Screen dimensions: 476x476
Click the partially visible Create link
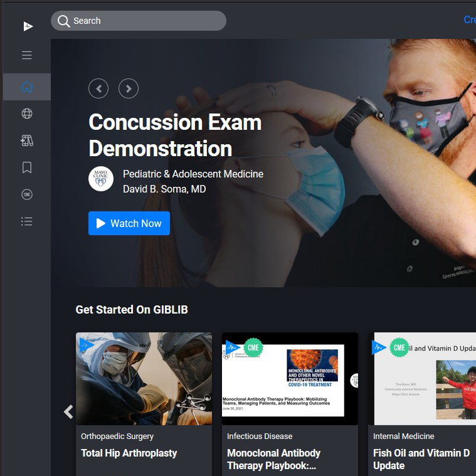[x=470, y=19]
